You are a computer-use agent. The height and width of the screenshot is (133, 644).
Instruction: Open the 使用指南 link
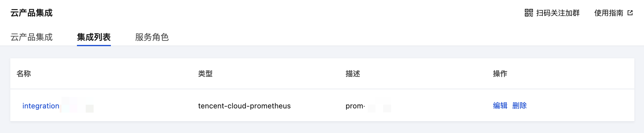[609, 13]
